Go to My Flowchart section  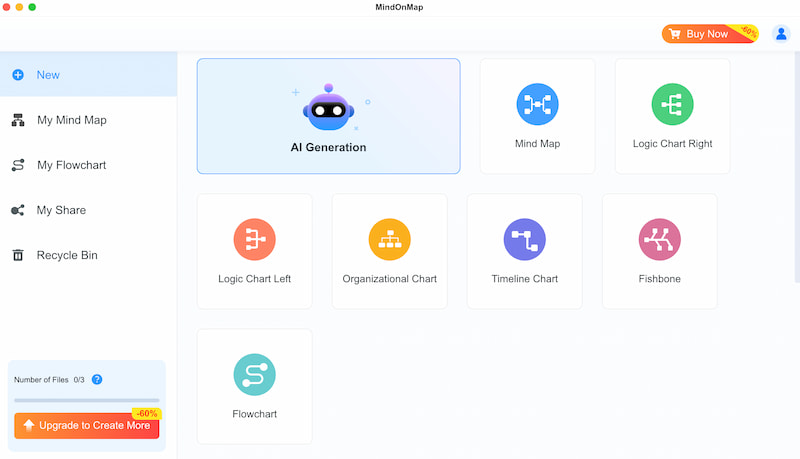pyautogui.click(x=71, y=165)
